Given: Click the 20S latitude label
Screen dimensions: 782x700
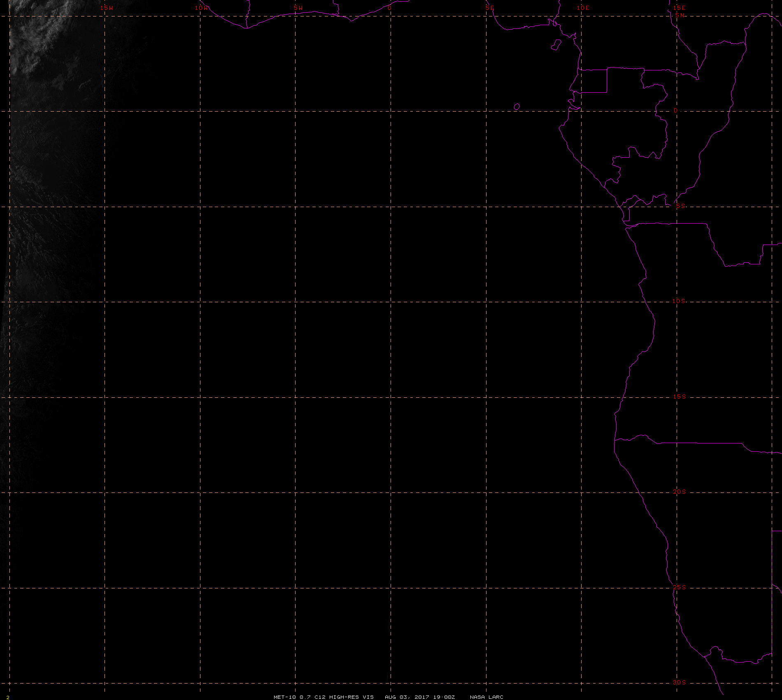Looking at the screenshot, I should point(679,492).
